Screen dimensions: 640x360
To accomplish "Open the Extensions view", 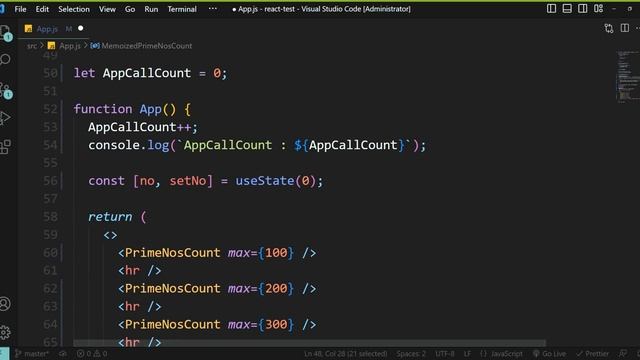I will 5,147.
